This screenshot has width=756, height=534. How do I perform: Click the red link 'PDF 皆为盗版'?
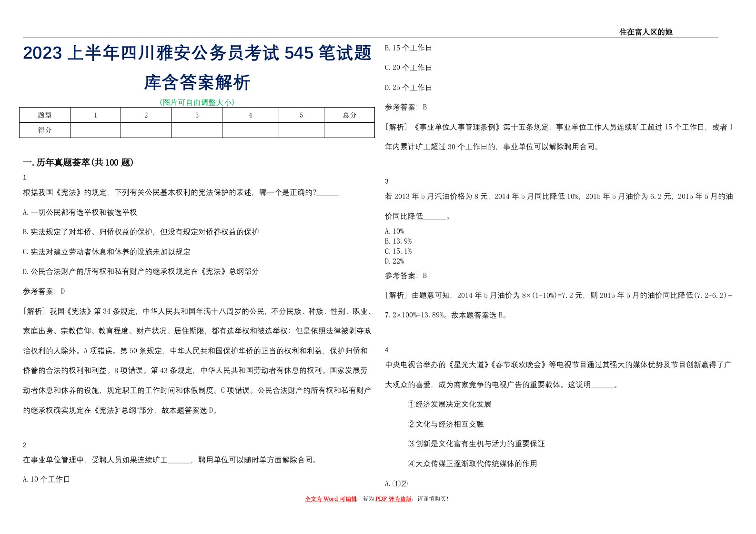click(393, 499)
